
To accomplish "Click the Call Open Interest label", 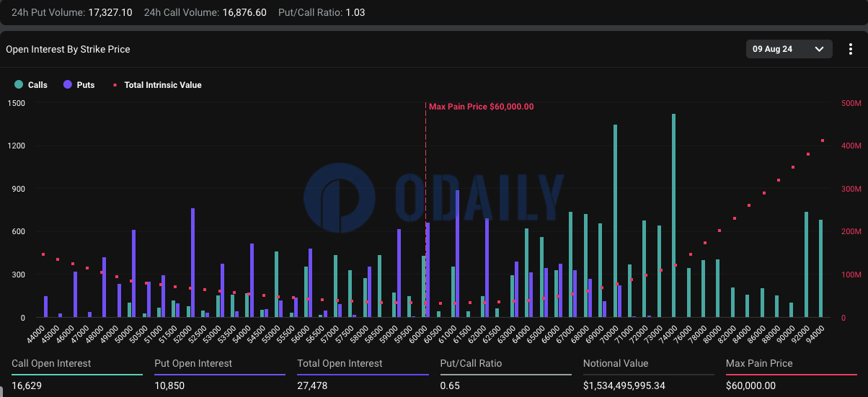I will pyautogui.click(x=51, y=364).
